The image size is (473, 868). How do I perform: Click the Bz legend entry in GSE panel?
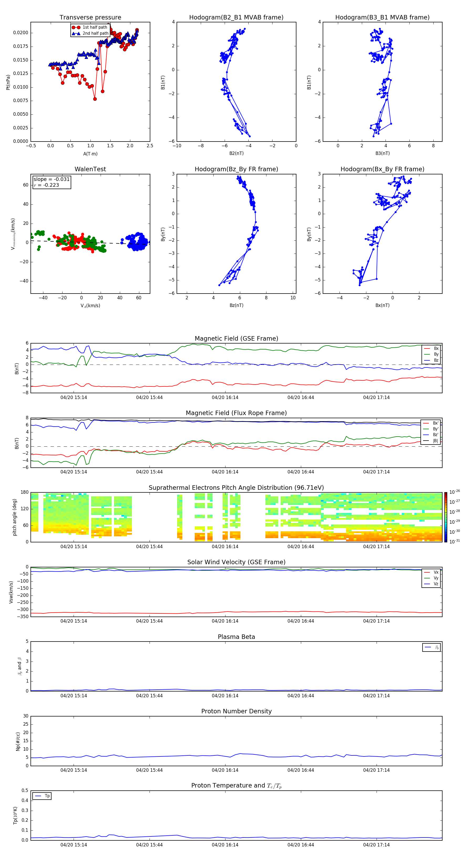431,360
